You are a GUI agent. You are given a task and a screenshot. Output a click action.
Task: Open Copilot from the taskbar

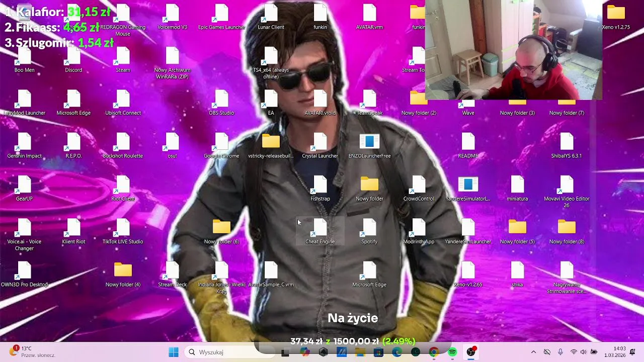(305, 352)
